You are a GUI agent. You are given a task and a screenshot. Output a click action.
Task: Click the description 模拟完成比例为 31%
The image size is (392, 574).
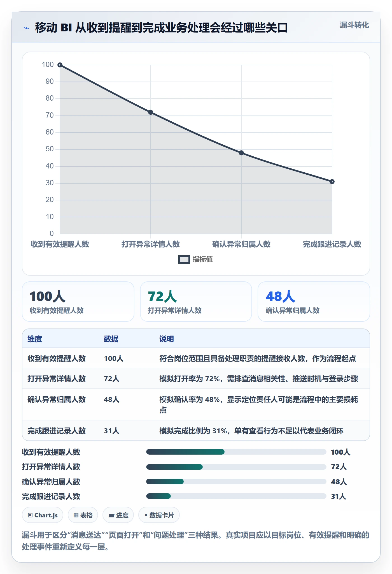(251, 431)
